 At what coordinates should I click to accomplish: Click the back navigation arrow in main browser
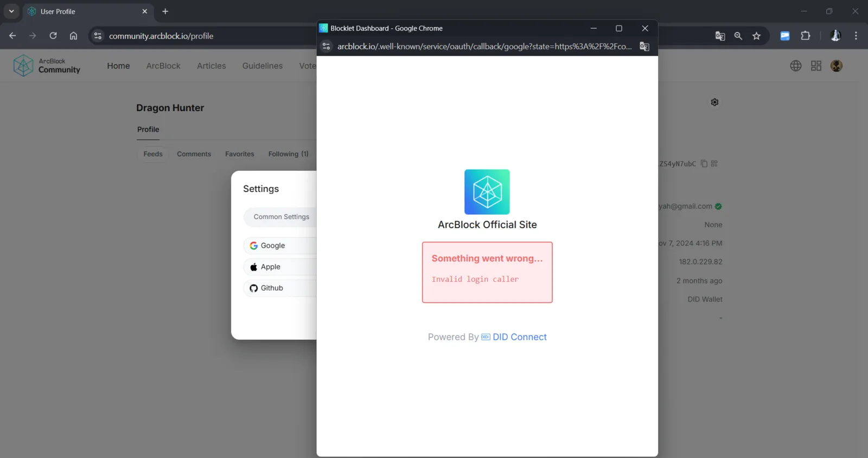click(12, 36)
